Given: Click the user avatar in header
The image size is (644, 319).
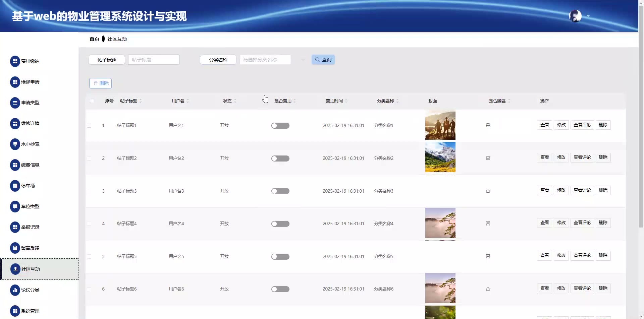Looking at the screenshot, I should [575, 16].
